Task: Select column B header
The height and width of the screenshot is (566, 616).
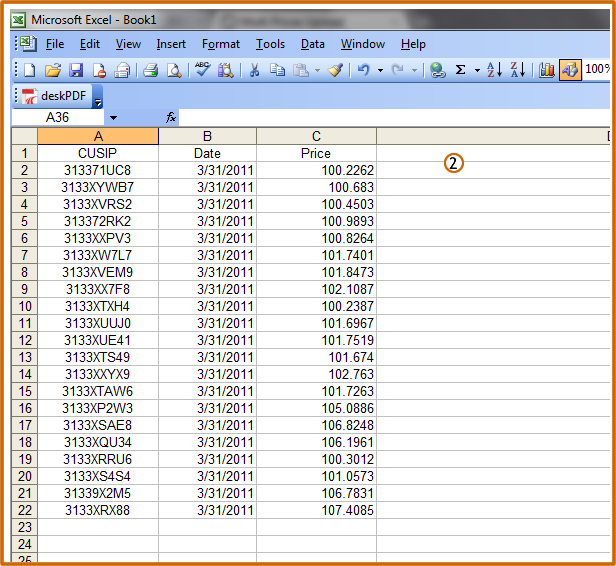Action: (x=207, y=136)
